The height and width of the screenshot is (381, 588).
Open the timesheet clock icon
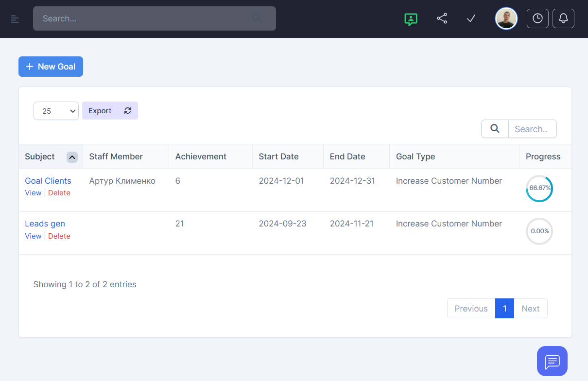[537, 18]
